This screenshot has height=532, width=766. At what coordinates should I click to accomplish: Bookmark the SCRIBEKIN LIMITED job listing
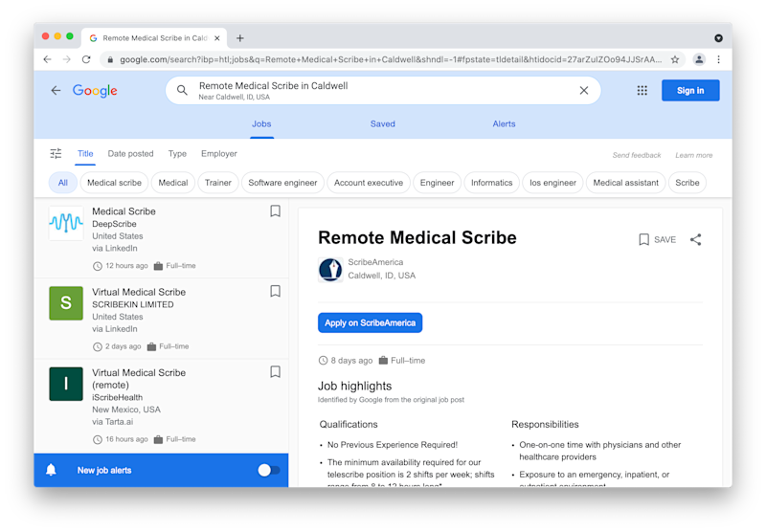point(275,292)
